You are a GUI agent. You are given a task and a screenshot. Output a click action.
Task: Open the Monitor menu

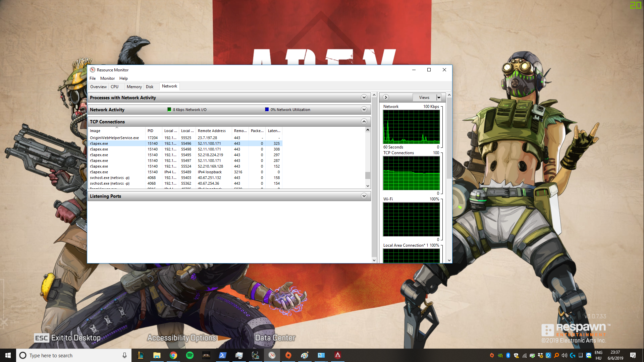click(107, 78)
